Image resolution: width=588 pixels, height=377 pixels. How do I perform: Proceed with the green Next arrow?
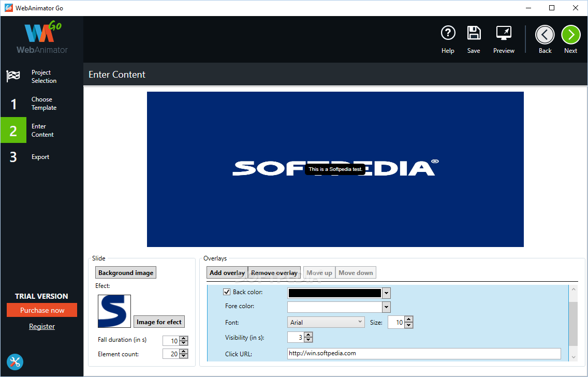[x=571, y=35]
